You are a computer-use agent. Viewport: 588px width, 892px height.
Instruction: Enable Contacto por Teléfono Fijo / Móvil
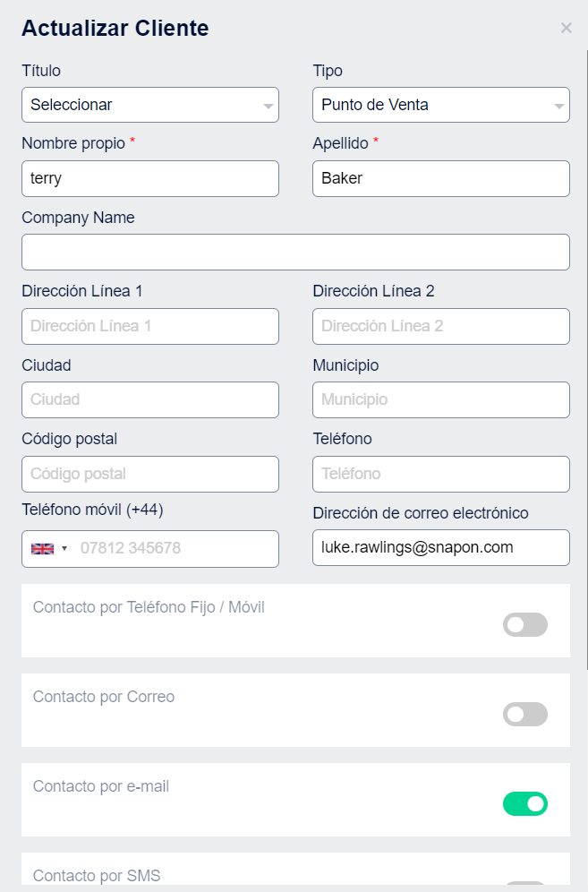pyautogui.click(x=525, y=625)
